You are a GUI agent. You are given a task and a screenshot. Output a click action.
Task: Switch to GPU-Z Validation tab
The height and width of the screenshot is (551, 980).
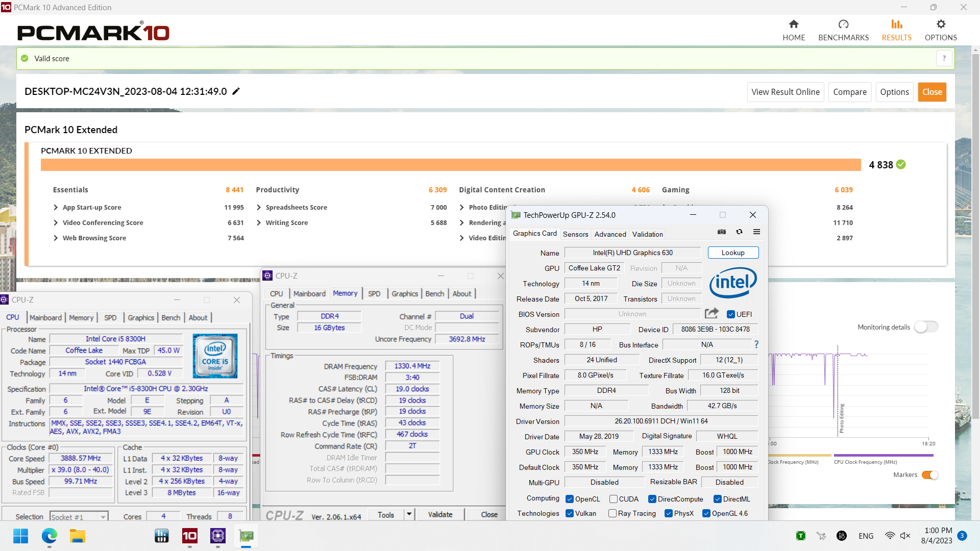(x=647, y=234)
